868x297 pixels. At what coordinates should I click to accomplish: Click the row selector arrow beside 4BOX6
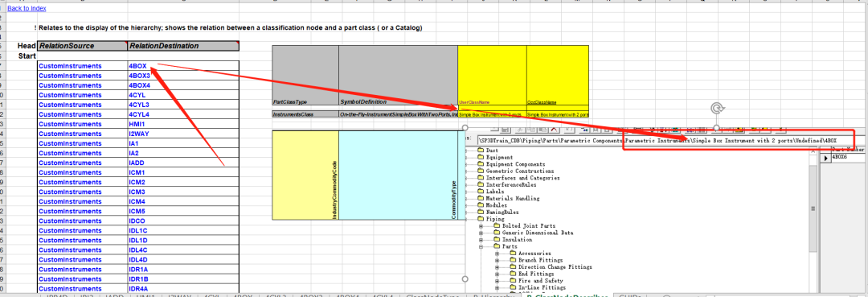pos(825,158)
